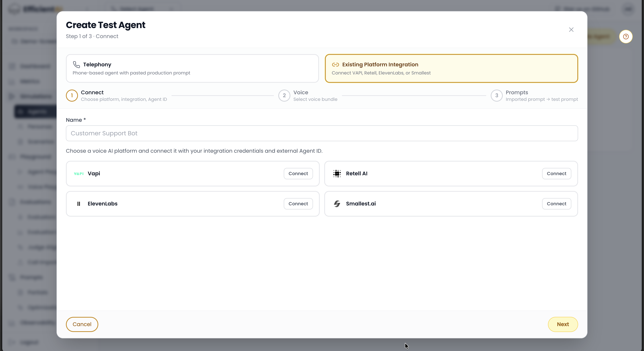Select the Telephony agent type card
644x351 pixels.
(x=192, y=68)
